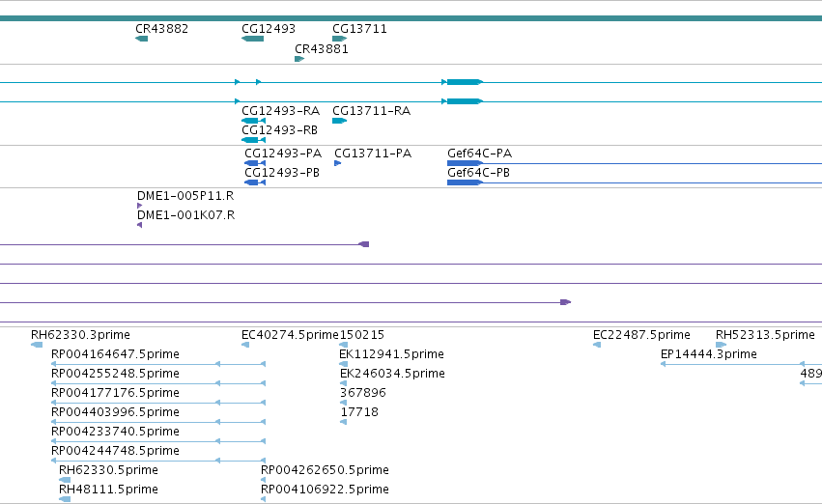This screenshot has width=822, height=504.
Task: Click the teal arrow glyph under CR43882
Action: (x=142, y=39)
